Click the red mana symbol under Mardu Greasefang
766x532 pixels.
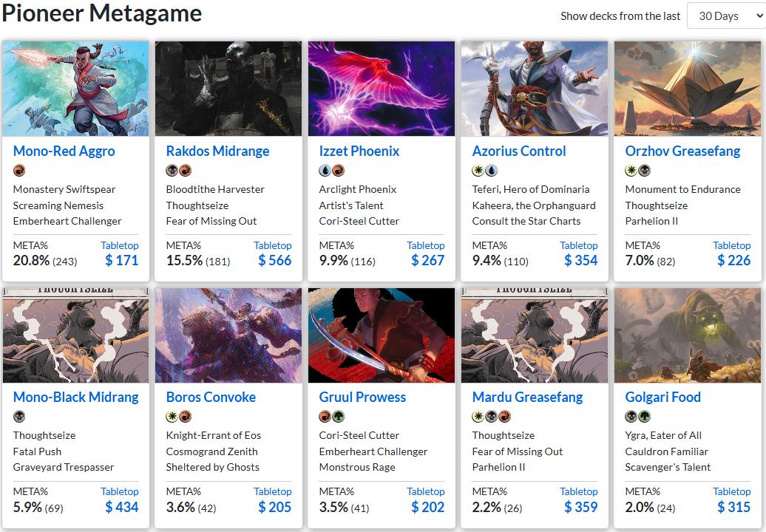504,417
